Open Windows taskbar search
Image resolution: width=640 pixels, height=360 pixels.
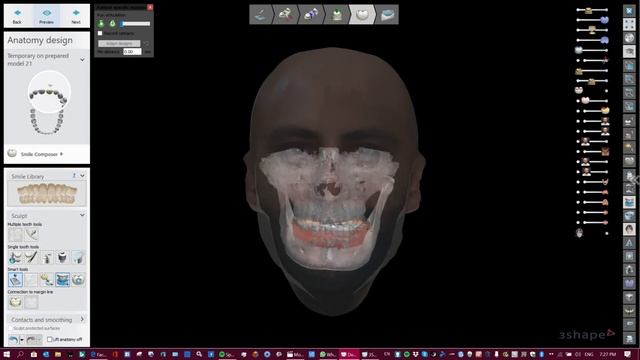click(x=20, y=354)
